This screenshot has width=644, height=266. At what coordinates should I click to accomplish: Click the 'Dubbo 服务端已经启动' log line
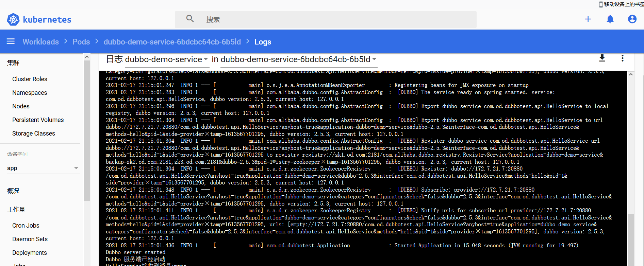135,259
